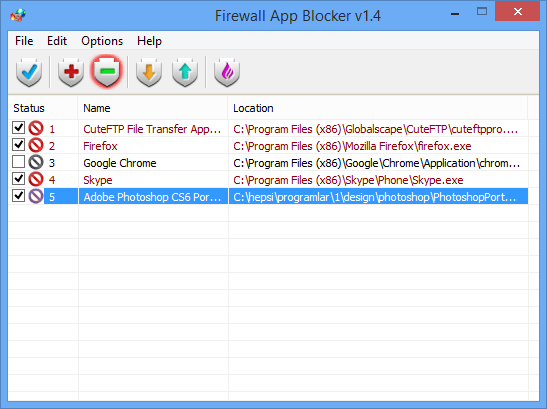Select the Firefox row location path
The height and width of the screenshot is (409, 547).
tap(352, 146)
